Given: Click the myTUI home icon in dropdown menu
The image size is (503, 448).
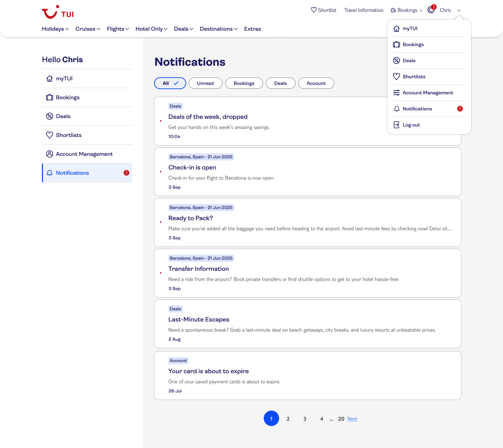Looking at the screenshot, I should (396, 29).
